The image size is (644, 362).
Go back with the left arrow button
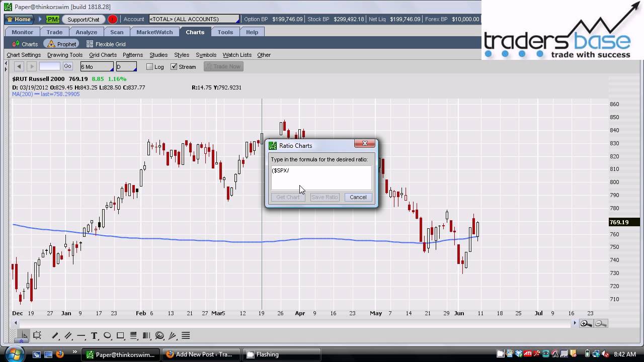(x=19, y=66)
